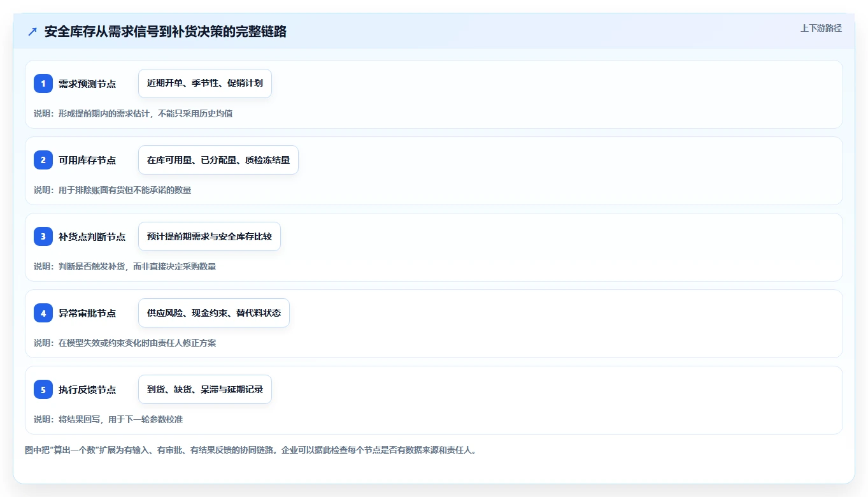Screen dimensions: 868x497
Task: Select the 补货点判断节点 heading
Action: tap(92, 236)
